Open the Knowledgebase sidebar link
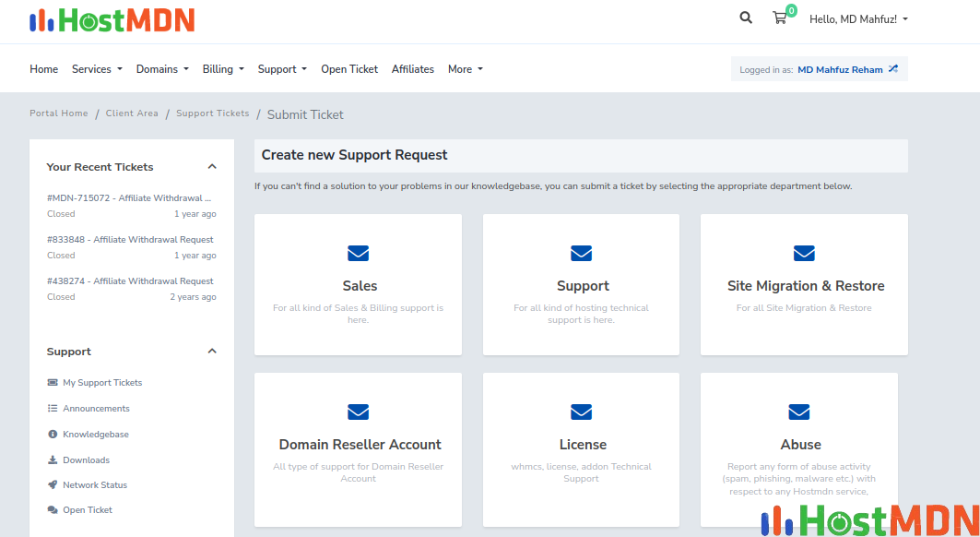The height and width of the screenshot is (537, 980). click(96, 434)
